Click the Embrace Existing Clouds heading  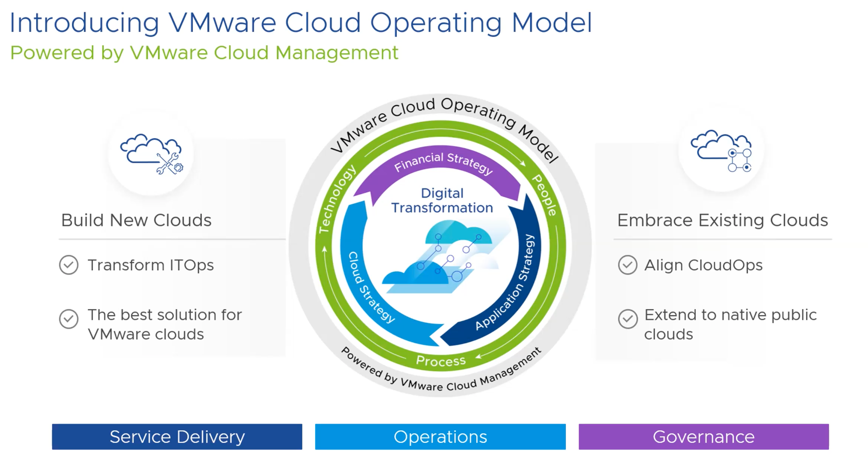point(722,220)
